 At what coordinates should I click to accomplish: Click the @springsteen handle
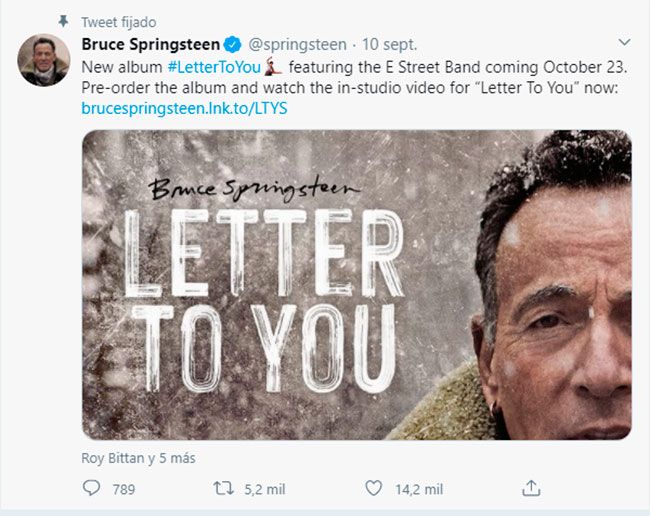[297, 45]
